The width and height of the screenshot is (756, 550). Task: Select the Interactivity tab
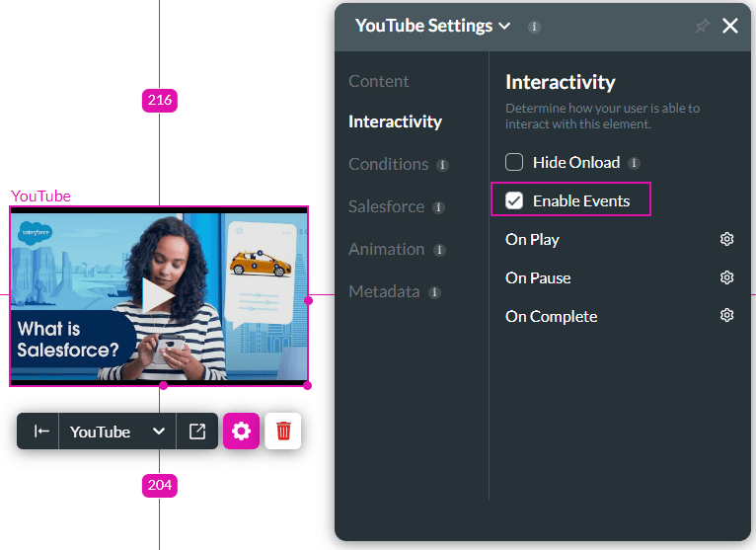click(x=395, y=121)
